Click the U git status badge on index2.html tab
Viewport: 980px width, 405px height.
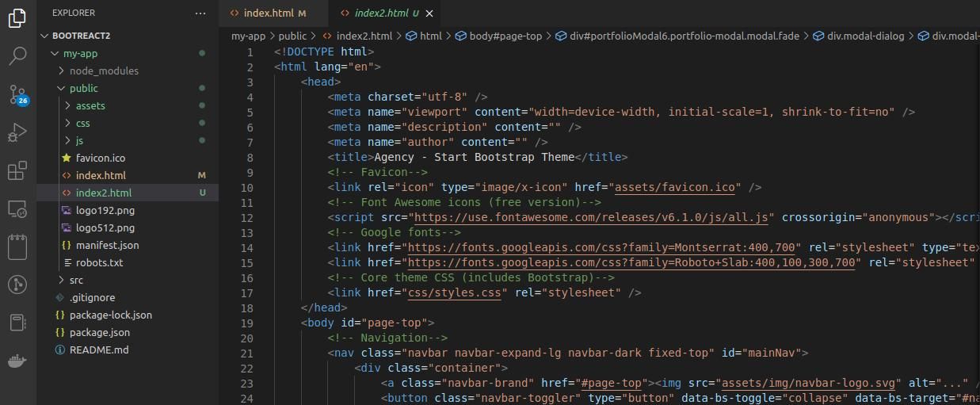tap(416, 13)
